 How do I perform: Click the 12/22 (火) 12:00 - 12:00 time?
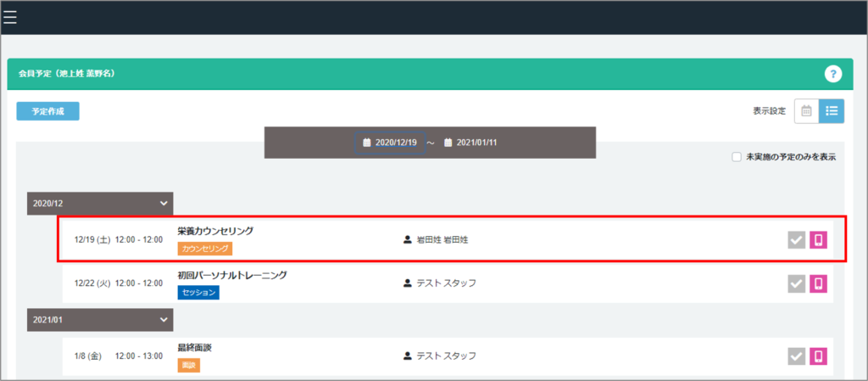point(119,283)
